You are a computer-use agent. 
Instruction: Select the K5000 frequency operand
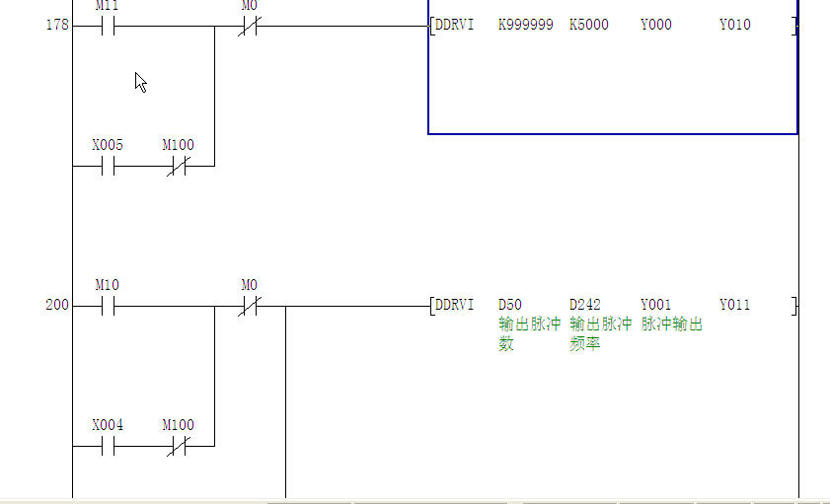(589, 26)
